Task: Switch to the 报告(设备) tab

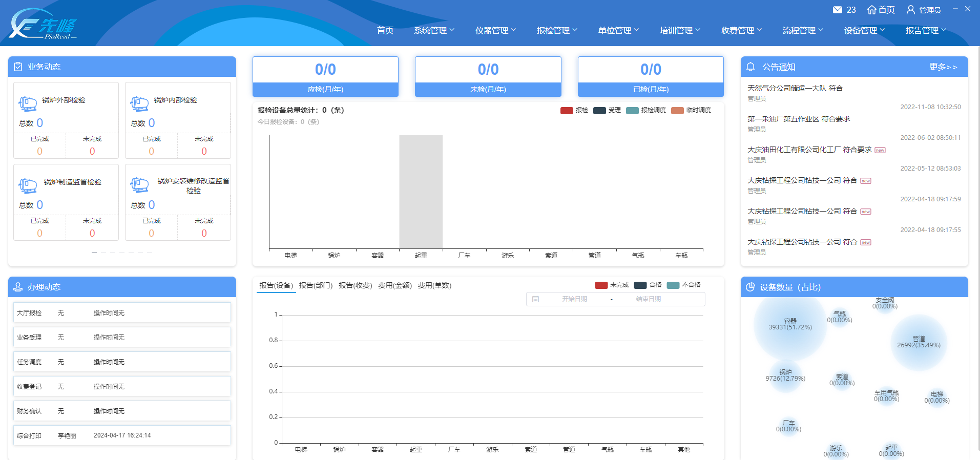Action: coord(276,285)
